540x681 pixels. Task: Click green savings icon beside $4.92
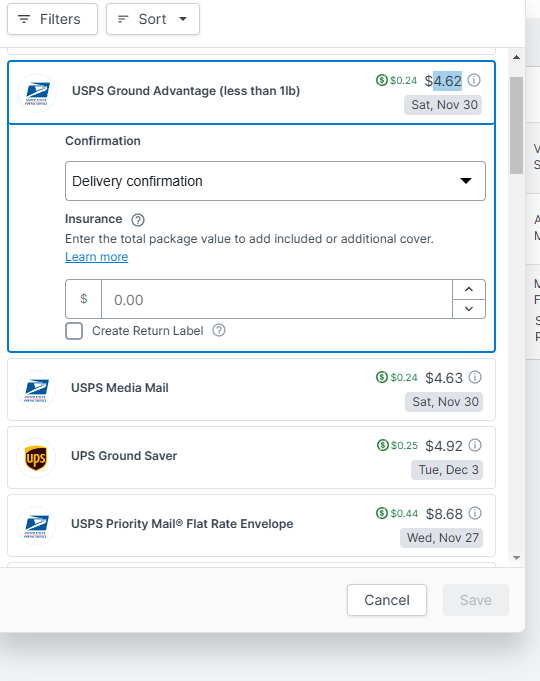click(x=383, y=445)
